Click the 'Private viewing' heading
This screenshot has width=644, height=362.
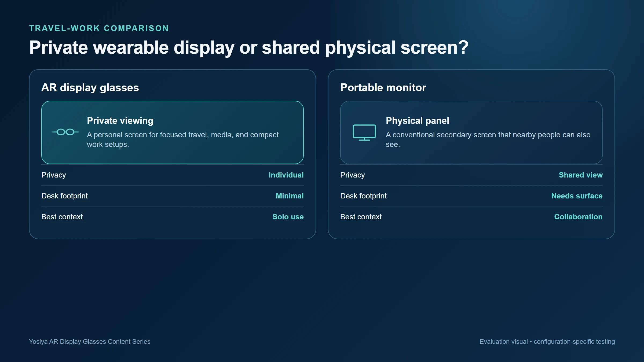tap(120, 121)
